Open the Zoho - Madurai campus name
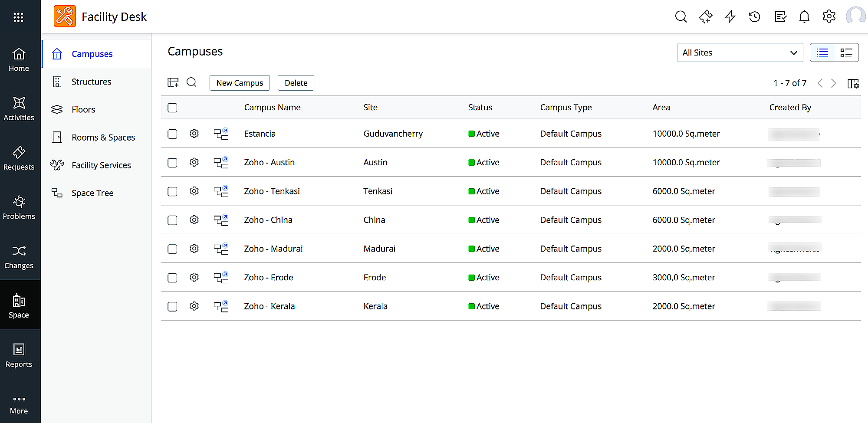 273,249
